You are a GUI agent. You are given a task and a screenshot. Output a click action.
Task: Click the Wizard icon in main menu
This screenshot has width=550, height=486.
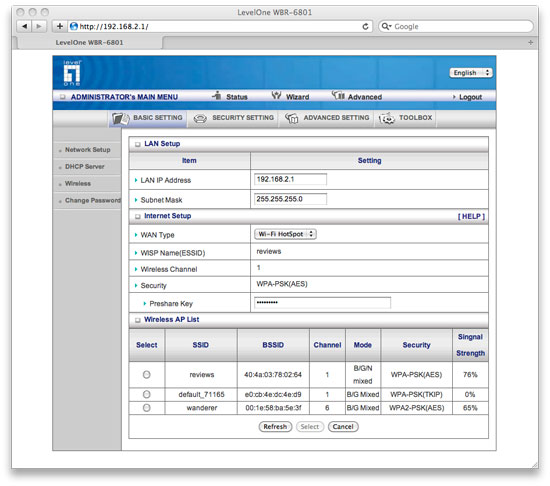276,95
